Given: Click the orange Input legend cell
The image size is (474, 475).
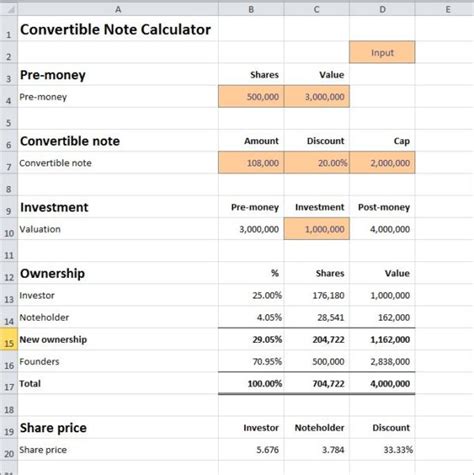Looking at the screenshot, I should click(x=382, y=52).
